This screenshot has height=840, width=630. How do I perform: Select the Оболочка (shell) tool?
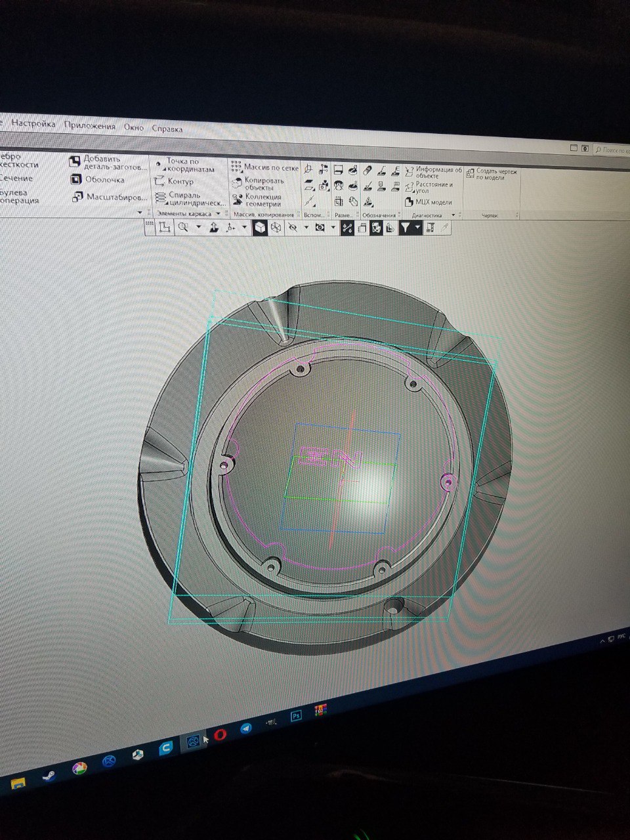click(97, 179)
